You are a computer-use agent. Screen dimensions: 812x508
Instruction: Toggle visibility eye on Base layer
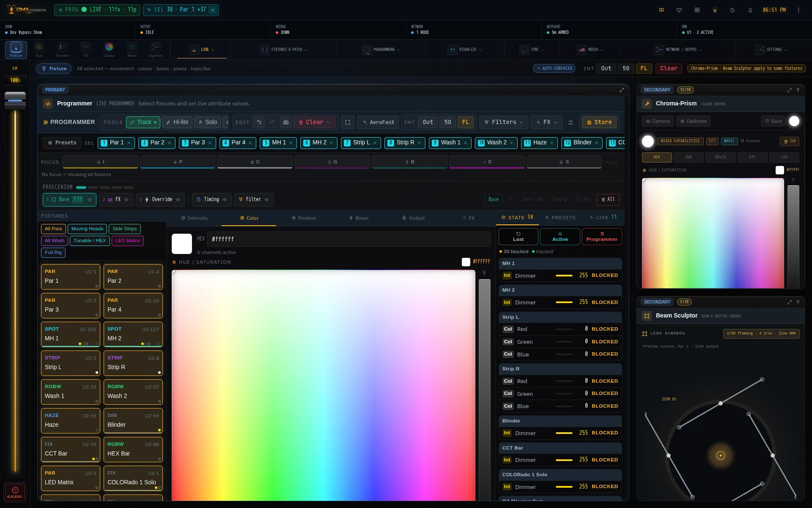click(x=89, y=200)
